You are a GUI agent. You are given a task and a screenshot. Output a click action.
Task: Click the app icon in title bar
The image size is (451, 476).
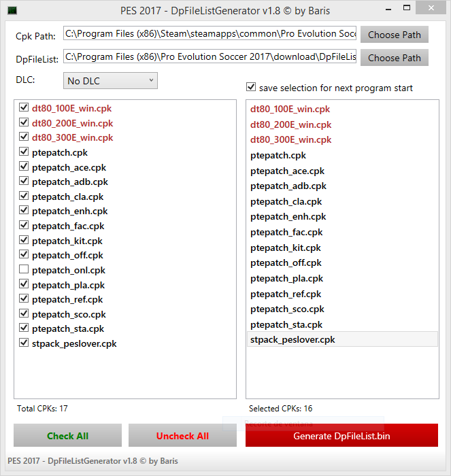click(x=12, y=11)
